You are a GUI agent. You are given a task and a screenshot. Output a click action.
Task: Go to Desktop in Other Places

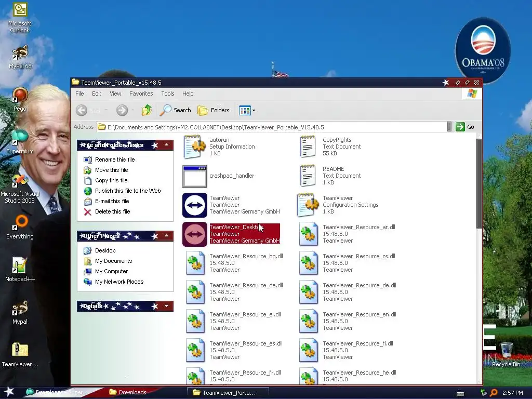pos(105,250)
